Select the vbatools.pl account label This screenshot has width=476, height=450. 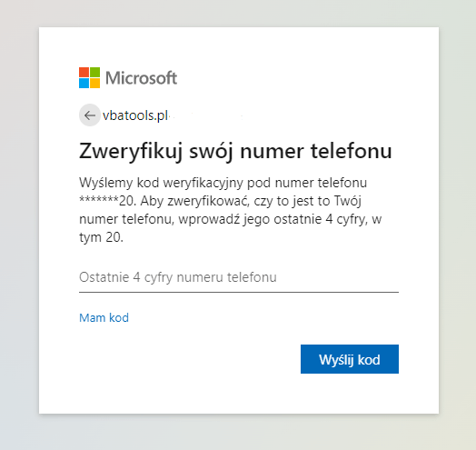pos(135,115)
